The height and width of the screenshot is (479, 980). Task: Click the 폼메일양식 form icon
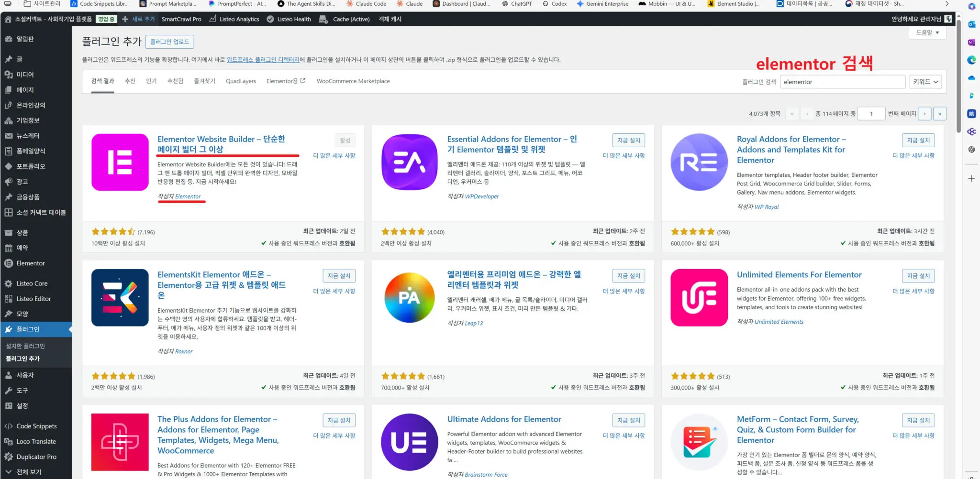coord(9,151)
